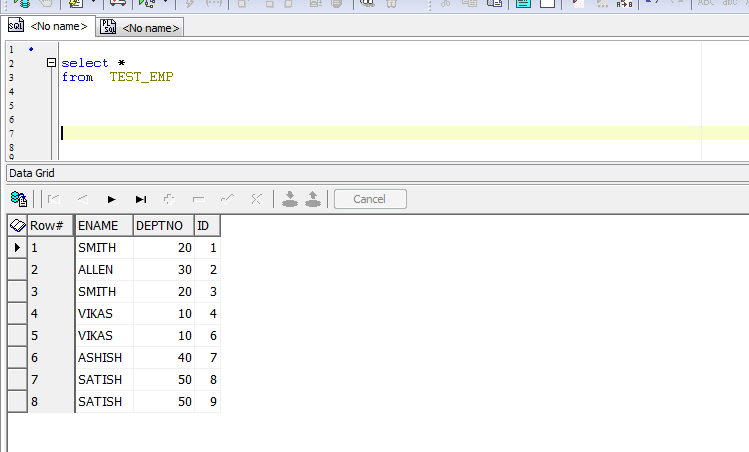
Task: Click the ENAME column header
Action: 104,225
